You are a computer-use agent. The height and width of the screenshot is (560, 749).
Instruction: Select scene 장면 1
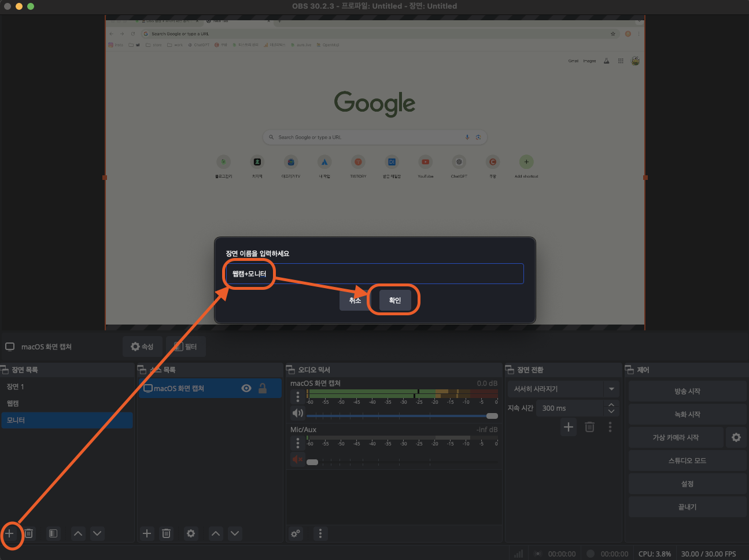(67, 386)
